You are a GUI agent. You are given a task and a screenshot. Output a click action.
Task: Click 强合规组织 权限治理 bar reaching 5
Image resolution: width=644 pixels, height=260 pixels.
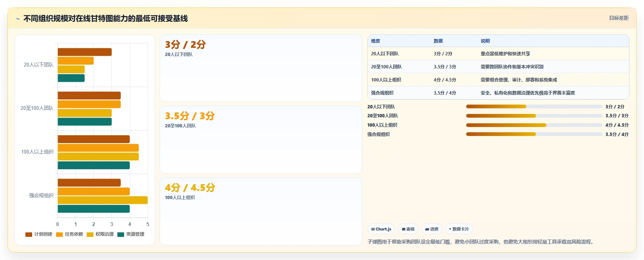click(103, 200)
